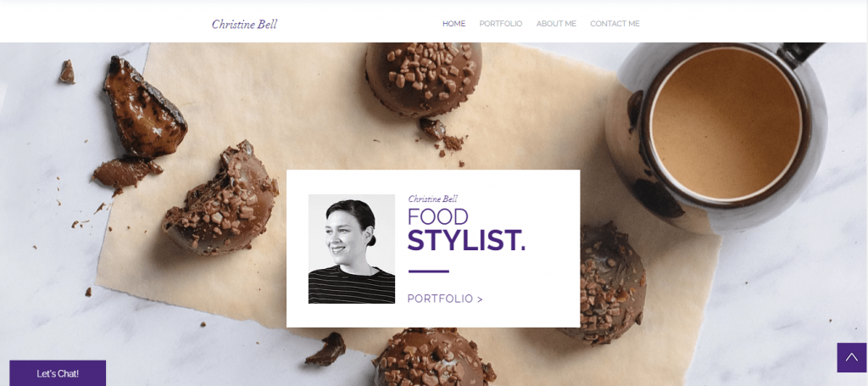The image size is (868, 386).
Task: Follow the PORTFOLIO > link in the card
Action: tap(445, 299)
